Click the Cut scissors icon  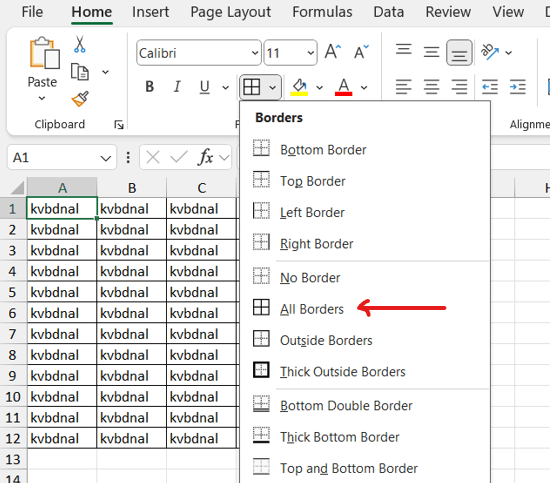click(80, 44)
